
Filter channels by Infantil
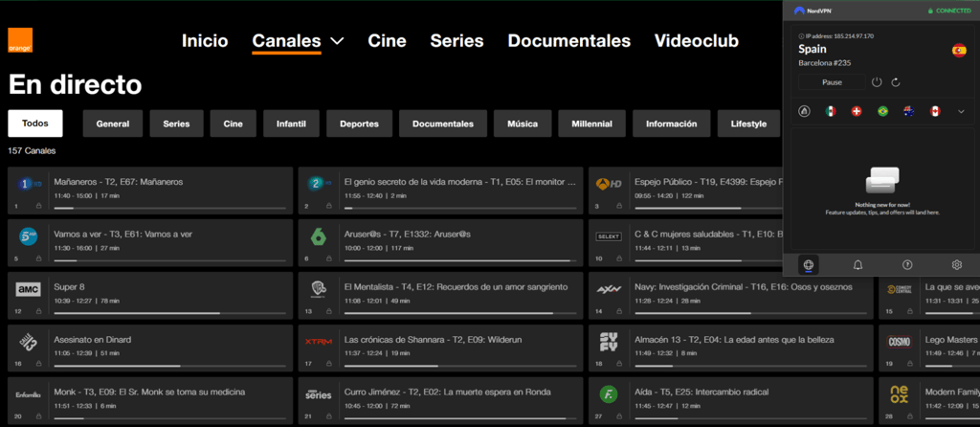[291, 124]
